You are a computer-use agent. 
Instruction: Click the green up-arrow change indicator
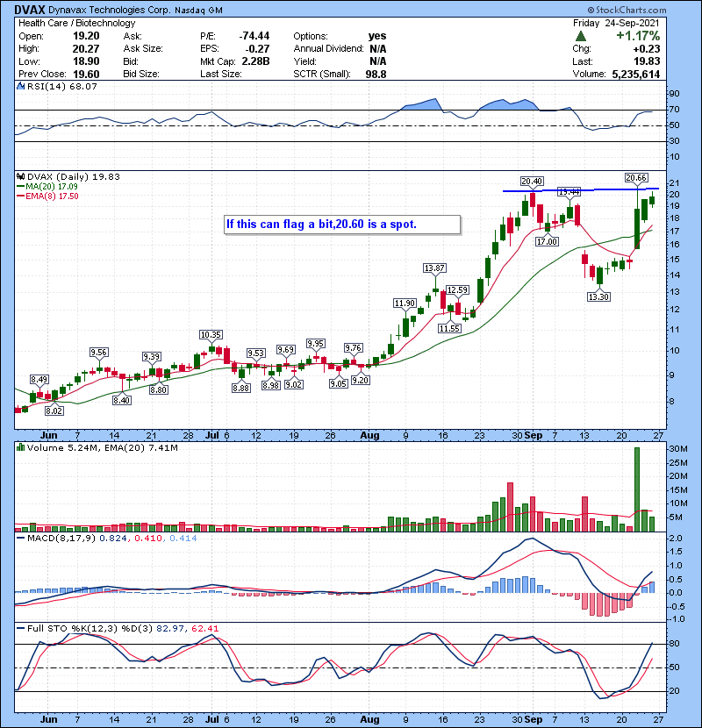pyautogui.click(x=581, y=36)
